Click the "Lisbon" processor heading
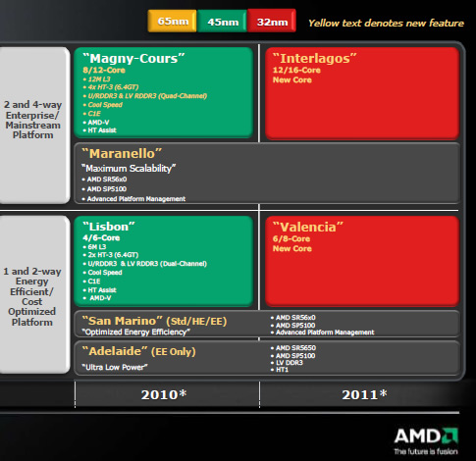 (x=109, y=227)
